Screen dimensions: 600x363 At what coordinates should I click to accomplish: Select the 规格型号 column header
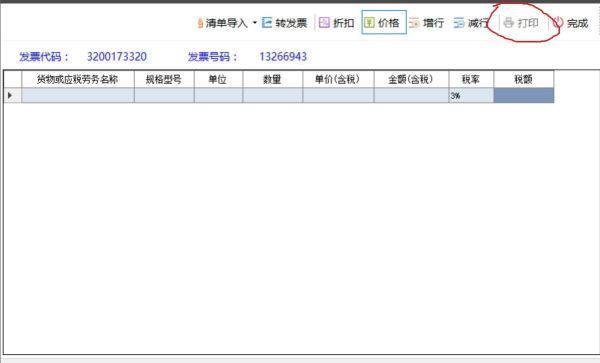[164, 79]
